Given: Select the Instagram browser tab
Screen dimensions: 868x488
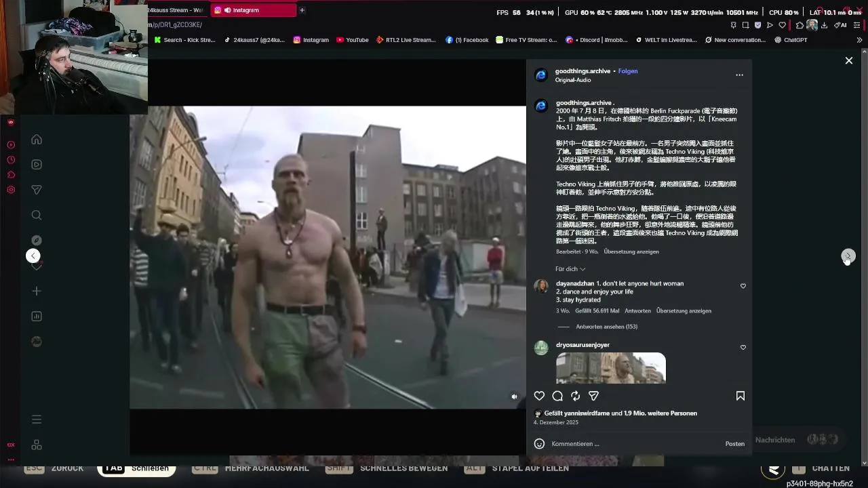Looking at the screenshot, I should pos(252,10).
